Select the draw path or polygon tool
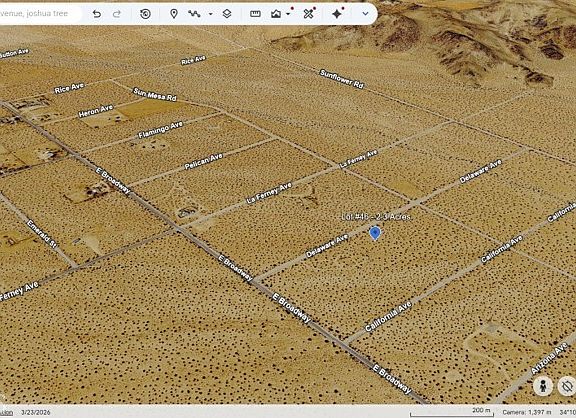This screenshot has height=418, width=576. (194, 14)
